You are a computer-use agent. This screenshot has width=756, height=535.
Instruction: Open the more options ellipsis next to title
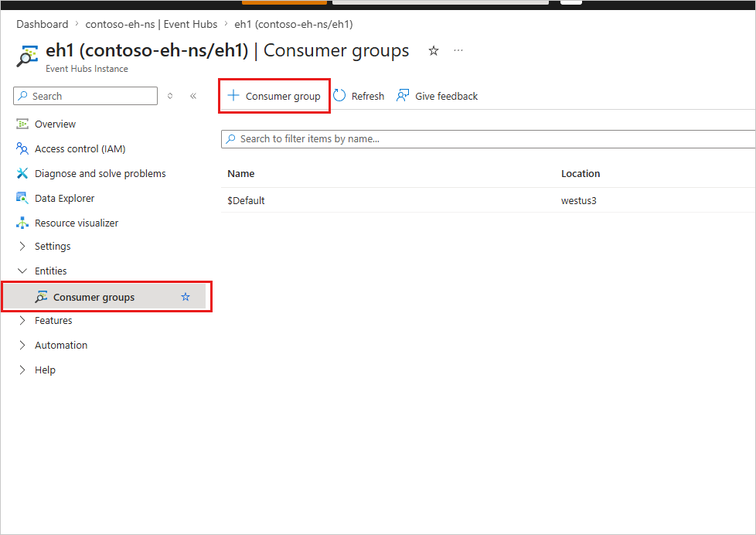pyautogui.click(x=458, y=50)
